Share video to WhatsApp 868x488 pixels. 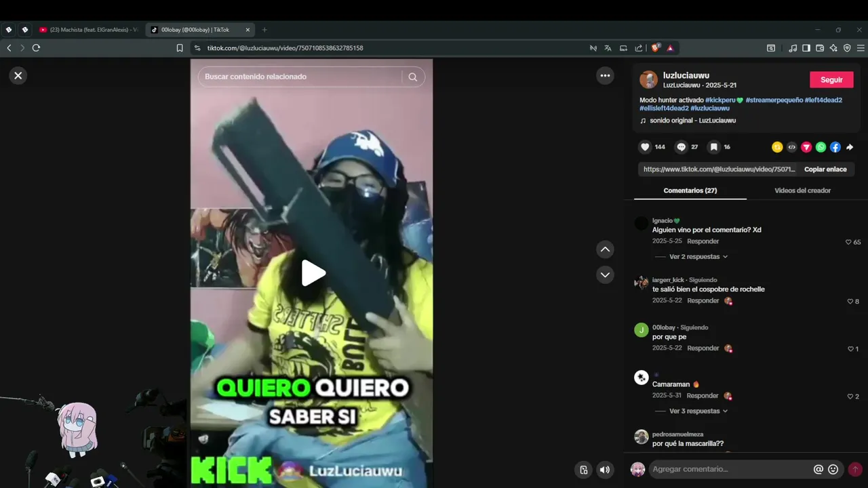pyautogui.click(x=821, y=147)
